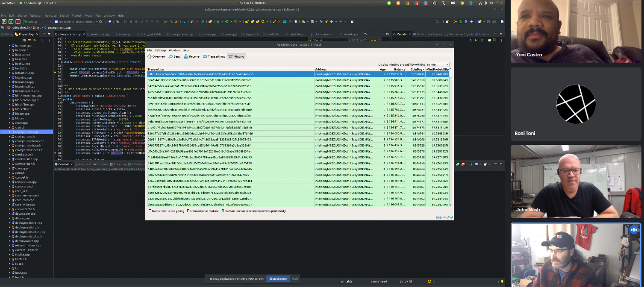Open the minting probability time dropdown

(x=437, y=64)
